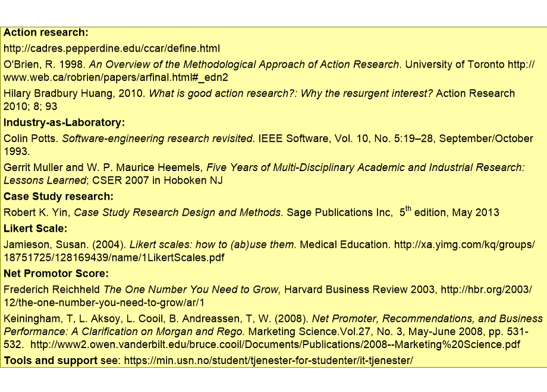The height and width of the screenshot is (392, 547).
Task: Open the www.web.ca/robrien papers arfinal link
Action: 116,77
